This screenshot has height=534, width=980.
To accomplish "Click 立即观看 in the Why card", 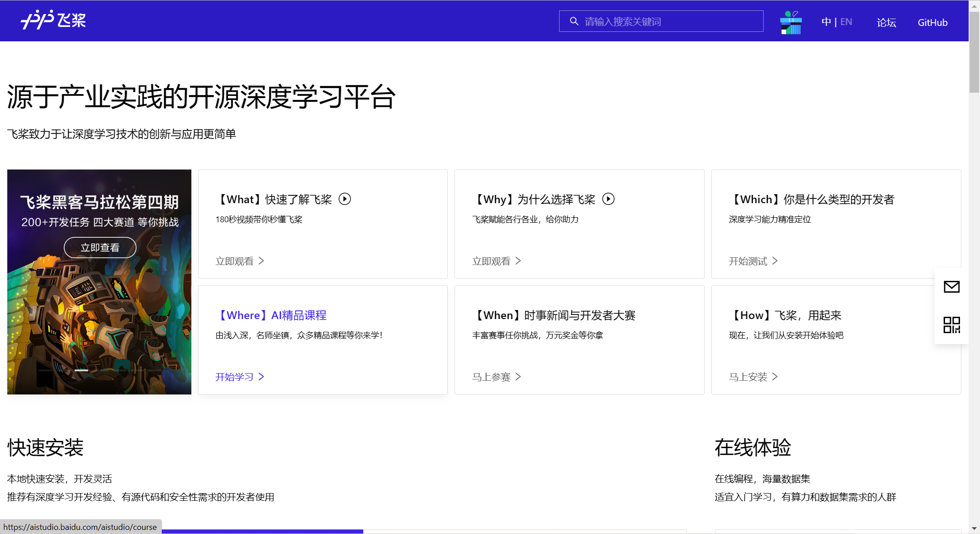I will (x=491, y=261).
